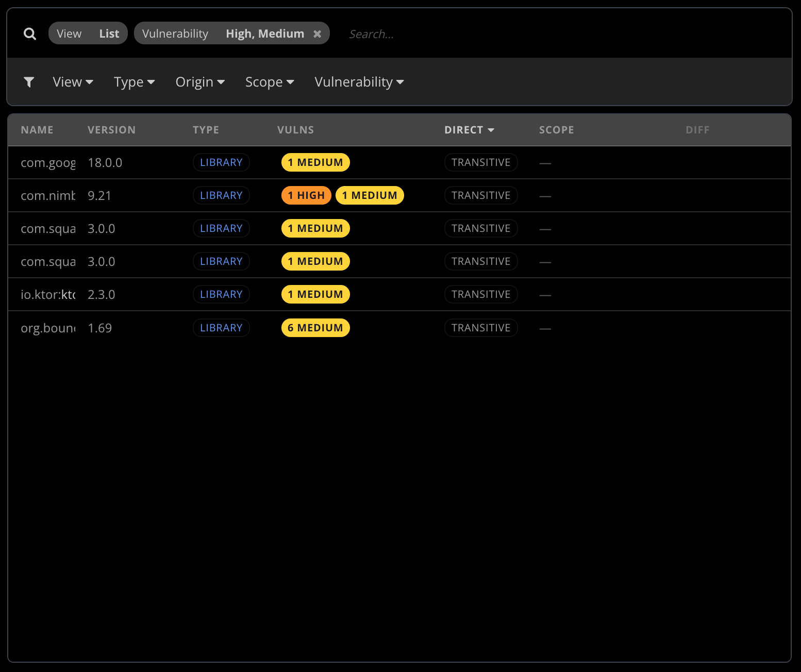The height and width of the screenshot is (672, 801).
Task: Open the Type filter dropdown
Action: 134,82
